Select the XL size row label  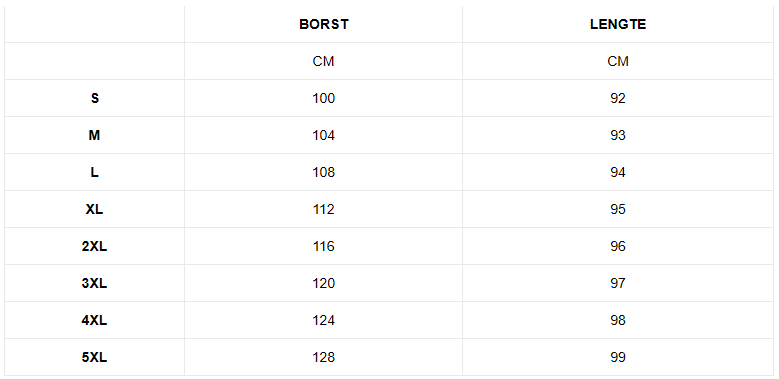(x=94, y=209)
